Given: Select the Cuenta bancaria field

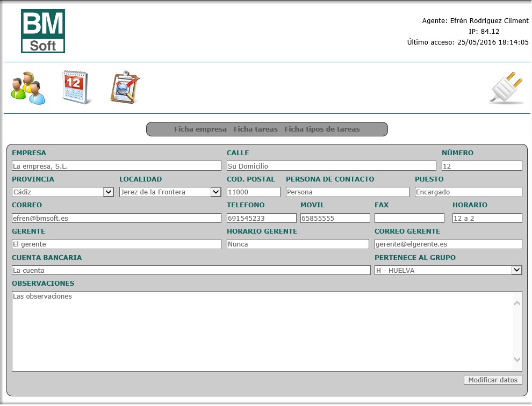Looking at the screenshot, I should pyautogui.click(x=191, y=270).
